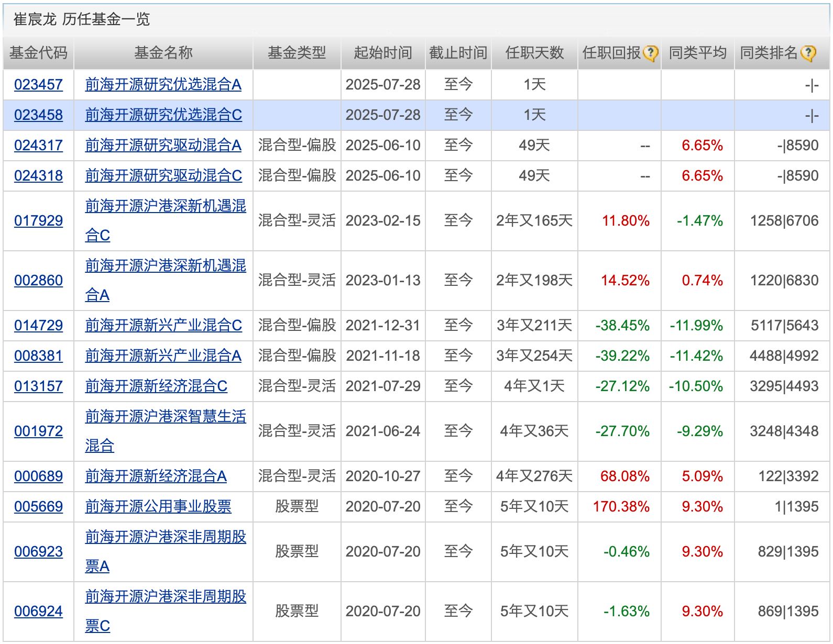
Task: Open fund code 005669 link
Action: (x=38, y=506)
